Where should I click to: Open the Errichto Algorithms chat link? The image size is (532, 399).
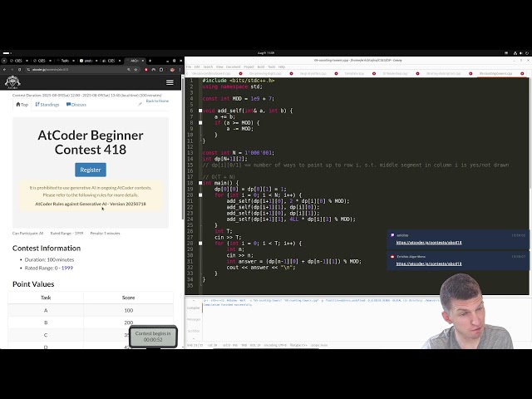(x=429, y=264)
